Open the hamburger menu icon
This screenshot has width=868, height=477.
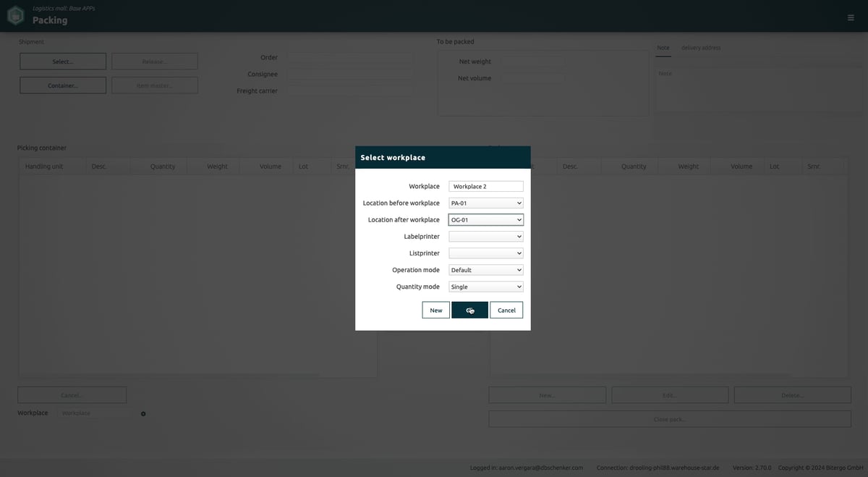coord(851,17)
